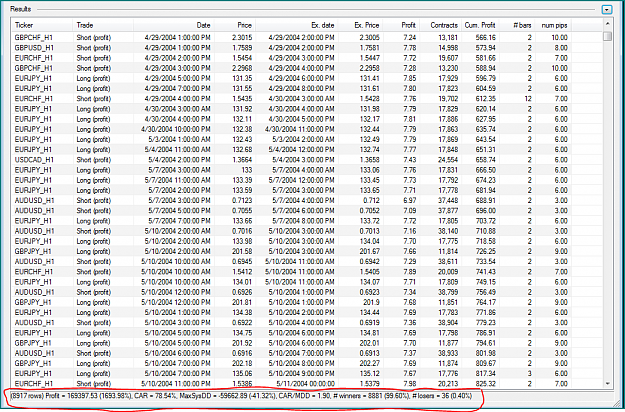Image resolution: width=625 pixels, height=412 pixels.
Task: Click the exit price 201.9
Action: pyautogui.click(x=371, y=302)
